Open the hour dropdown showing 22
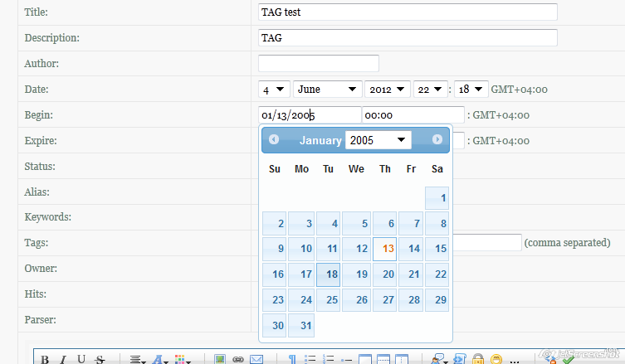Viewport: 625px width, 364px height. pos(430,90)
